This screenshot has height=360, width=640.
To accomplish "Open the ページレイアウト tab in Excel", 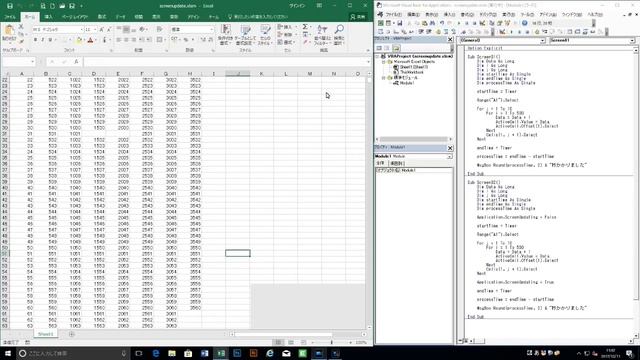I will (x=75, y=17).
